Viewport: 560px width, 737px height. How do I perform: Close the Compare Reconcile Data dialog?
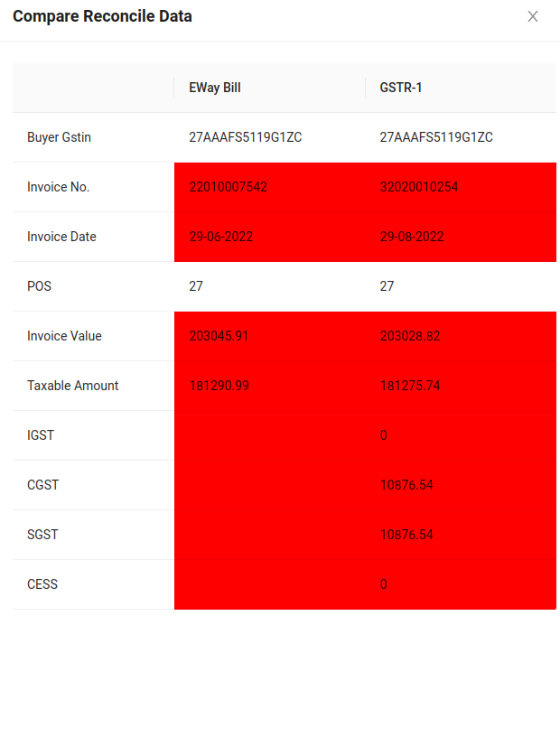tap(532, 16)
